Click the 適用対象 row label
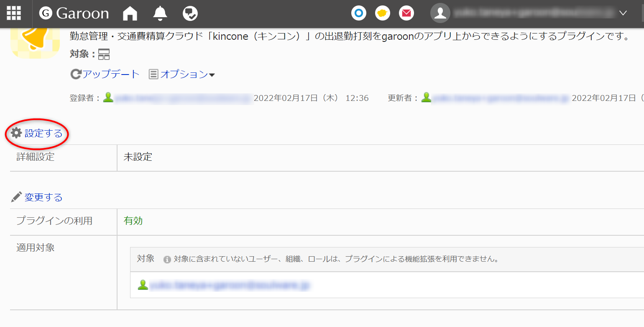Viewport: 644px width, 327px height. (36, 248)
